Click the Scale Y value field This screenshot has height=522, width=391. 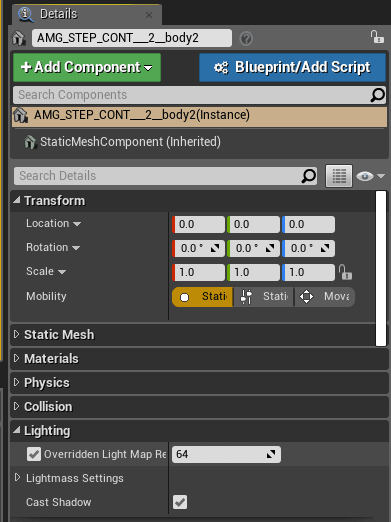point(253,272)
